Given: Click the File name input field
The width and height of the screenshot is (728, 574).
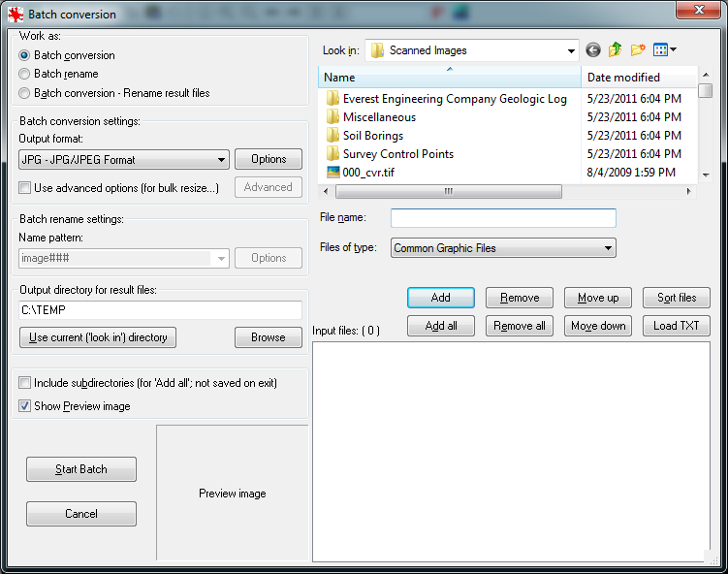Looking at the screenshot, I should point(503,218).
